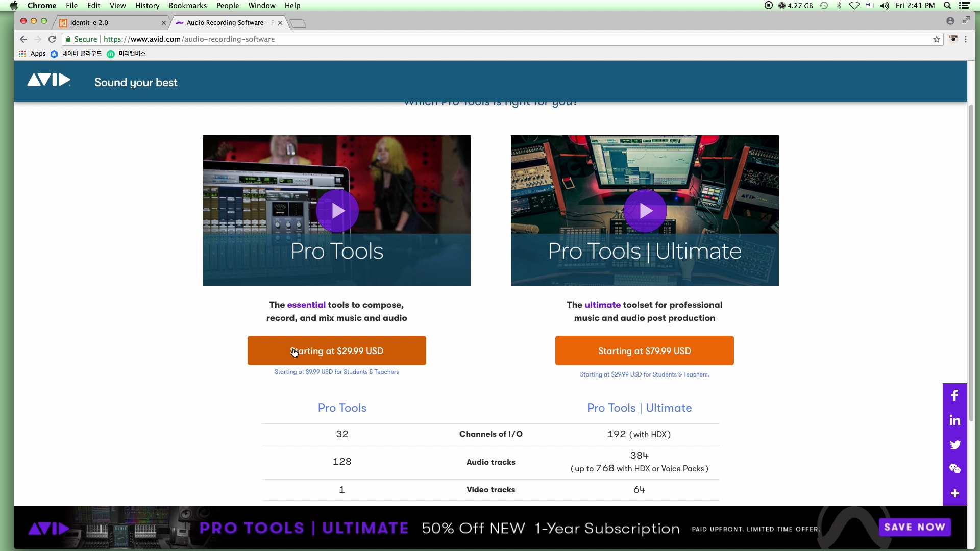Click the extension icon beside bookmark star
The image size is (980, 551).
pyautogui.click(x=953, y=39)
